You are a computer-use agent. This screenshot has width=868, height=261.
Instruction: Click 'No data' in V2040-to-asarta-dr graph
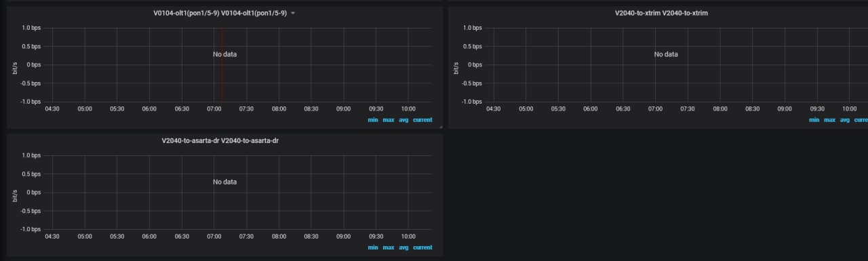click(x=224, y=182)
